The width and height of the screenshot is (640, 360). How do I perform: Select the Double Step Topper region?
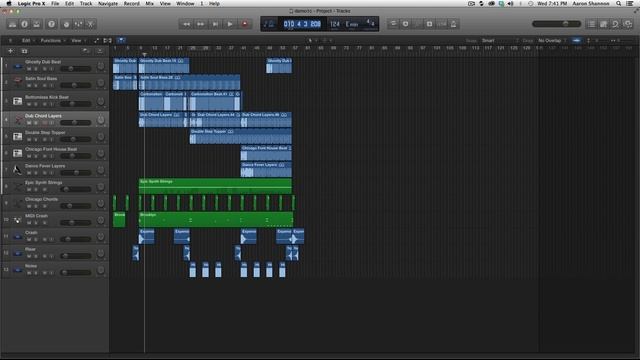(x=240, y=136)
